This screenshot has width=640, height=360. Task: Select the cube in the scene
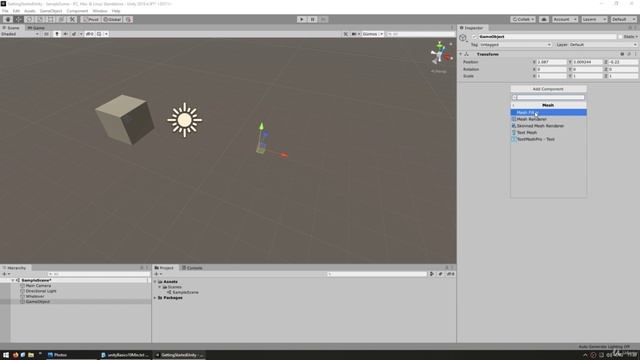point(125,119)
